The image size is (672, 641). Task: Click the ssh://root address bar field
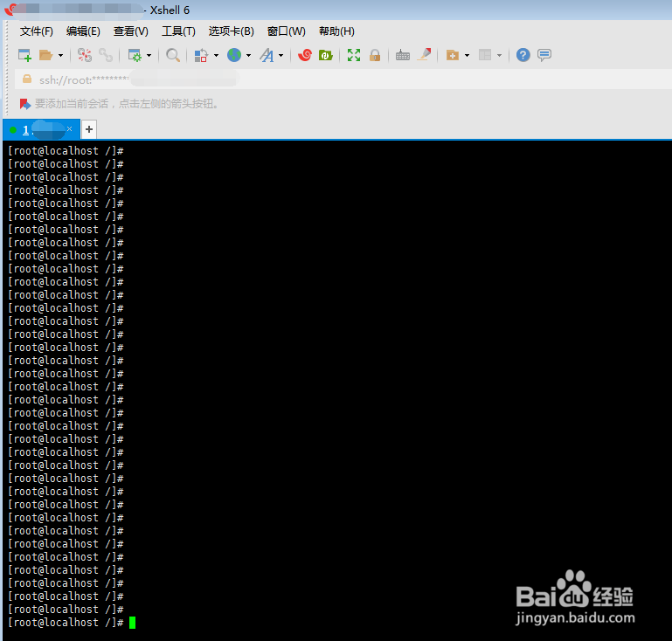[343, 79]
